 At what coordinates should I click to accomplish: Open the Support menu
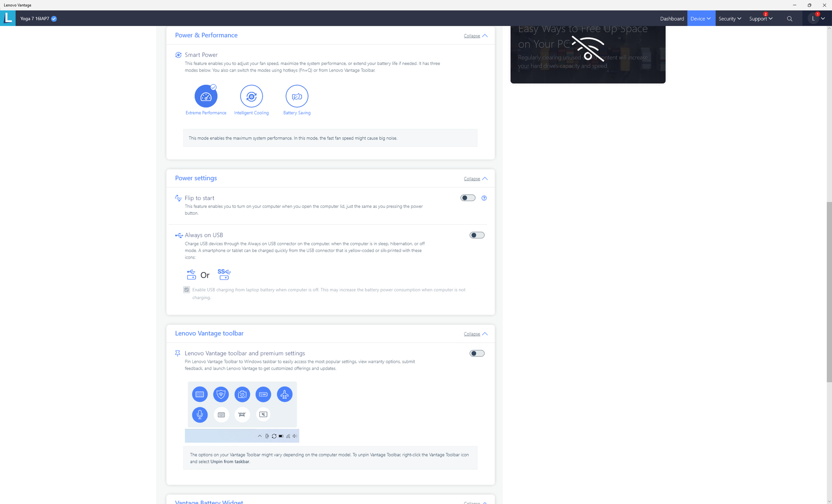760,19
